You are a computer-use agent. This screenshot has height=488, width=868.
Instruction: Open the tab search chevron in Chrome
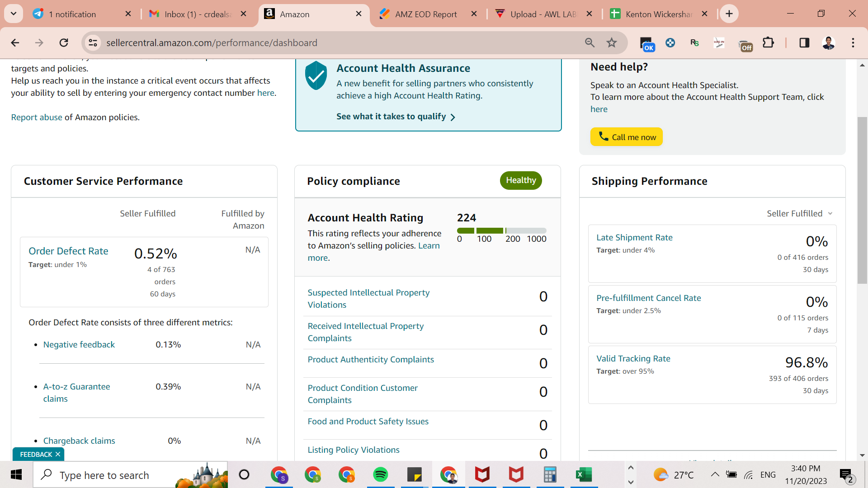pos(14,14)
